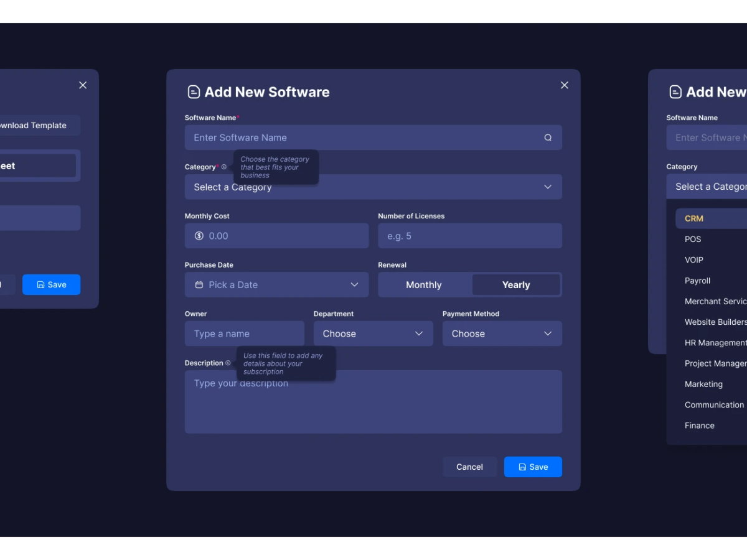Viewport: 747px width, 560px height.
Task: Click the Software Name field in right dialog
Action: [x=707, y=138]
